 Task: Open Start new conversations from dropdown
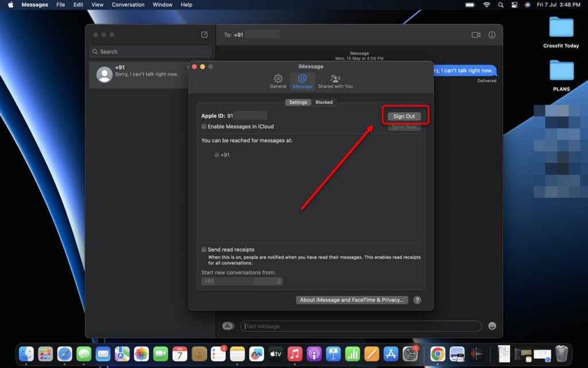click(242, 281)
